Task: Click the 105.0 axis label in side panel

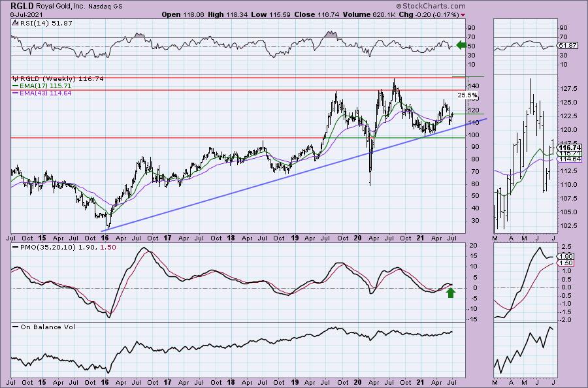Action: click(x=569, y=212)
